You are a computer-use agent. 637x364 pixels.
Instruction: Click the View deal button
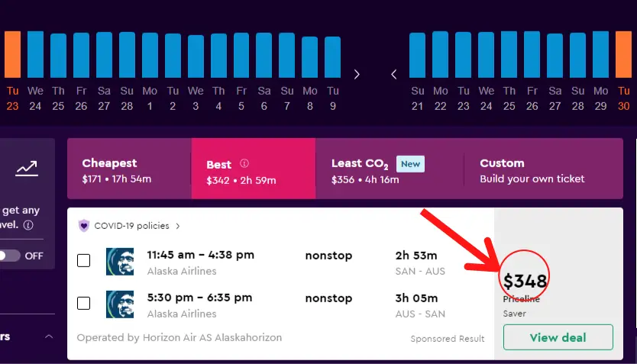[x=558, y=337]
